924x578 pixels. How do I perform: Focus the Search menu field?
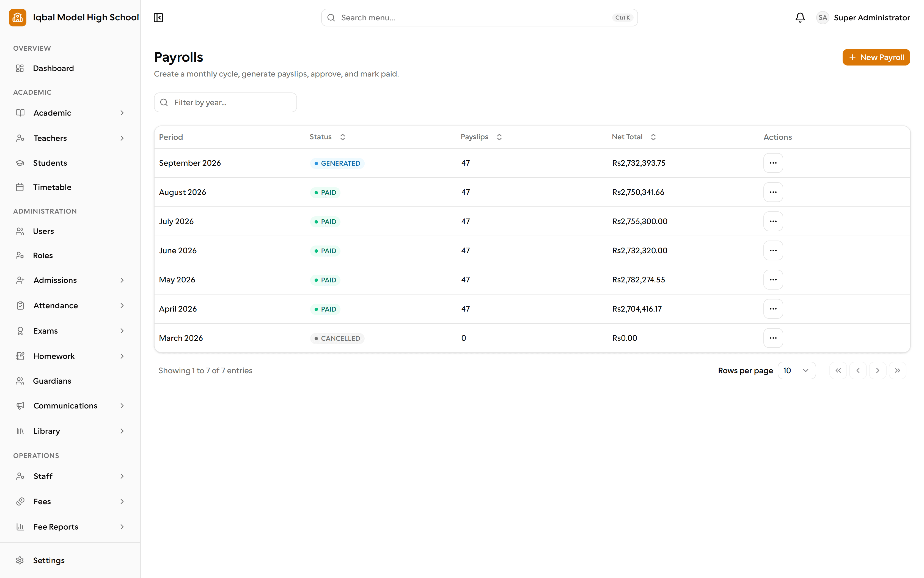pyautogui.click(x=479, y=18)
